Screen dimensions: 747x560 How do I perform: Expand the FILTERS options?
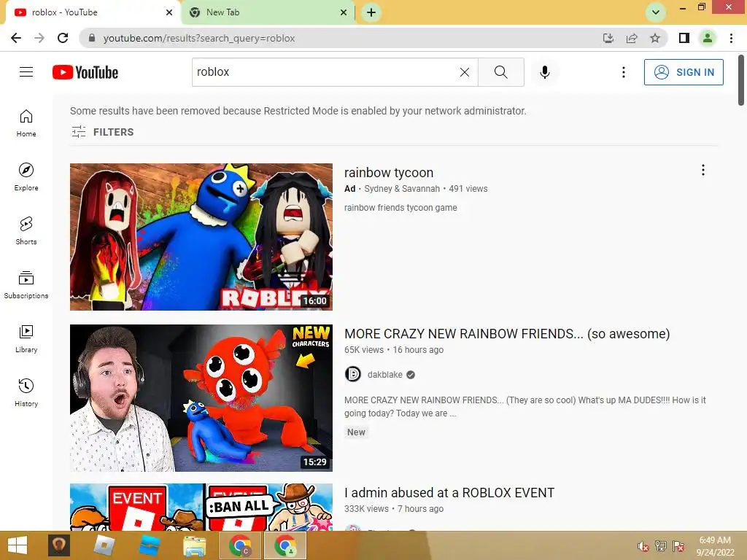pyautogui.click(x=102, y=132)
